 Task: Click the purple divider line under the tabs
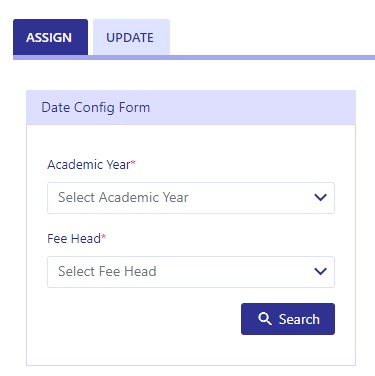[194, 57]
